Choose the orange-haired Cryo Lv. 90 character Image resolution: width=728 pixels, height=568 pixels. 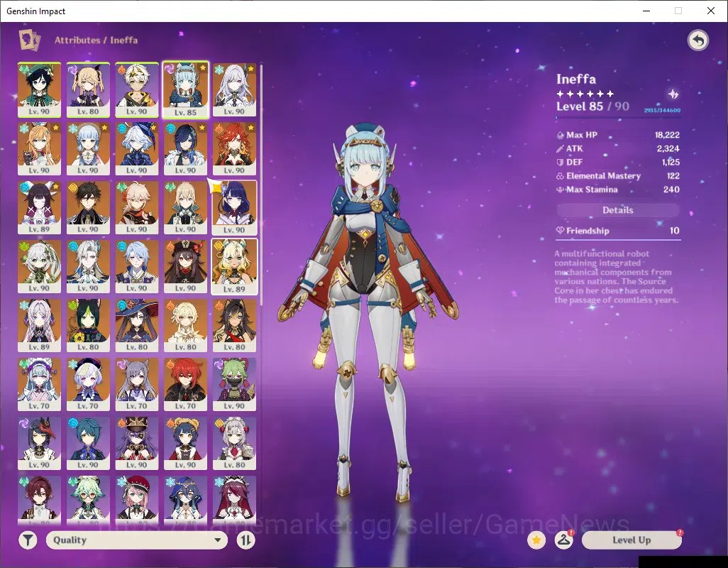click(40, 148)
